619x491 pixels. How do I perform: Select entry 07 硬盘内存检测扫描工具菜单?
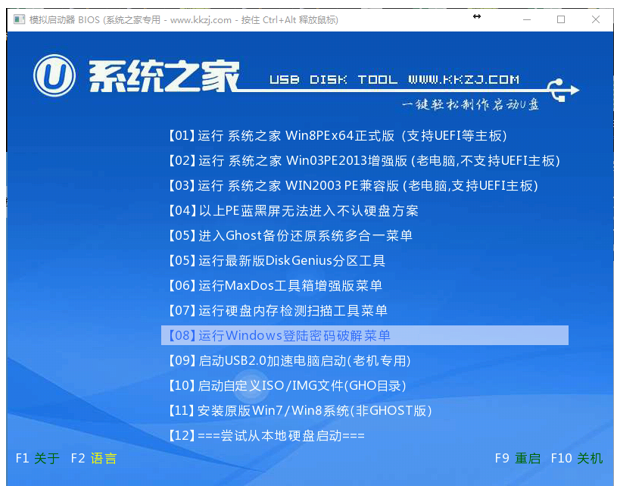point(278,311)
